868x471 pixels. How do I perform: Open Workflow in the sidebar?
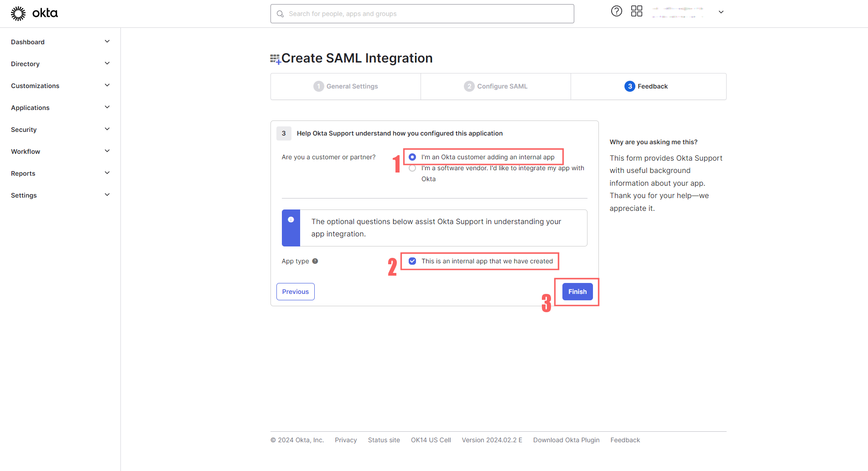click(x=26, y=152)
